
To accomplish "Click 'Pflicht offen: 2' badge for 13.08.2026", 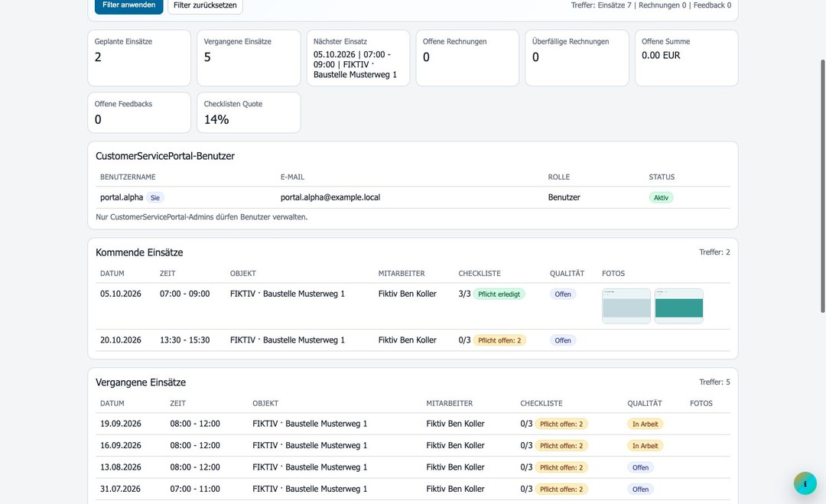I will [x=561, y=467].
